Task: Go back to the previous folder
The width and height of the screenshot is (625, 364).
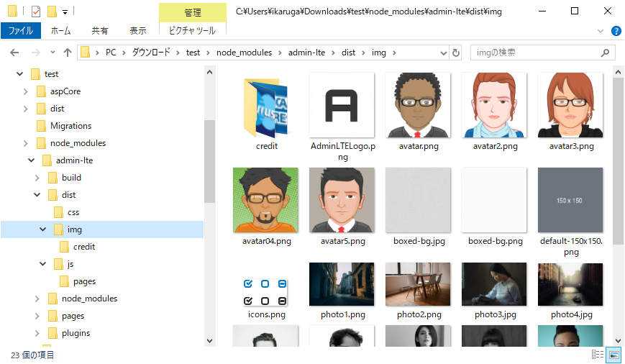Action: [14, 53]
